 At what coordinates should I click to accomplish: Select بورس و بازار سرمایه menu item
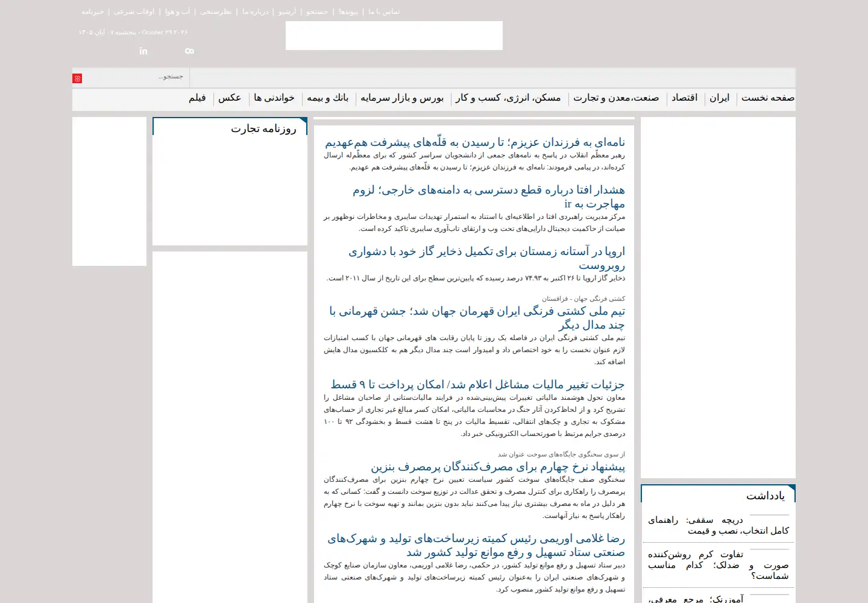point(402,98)
